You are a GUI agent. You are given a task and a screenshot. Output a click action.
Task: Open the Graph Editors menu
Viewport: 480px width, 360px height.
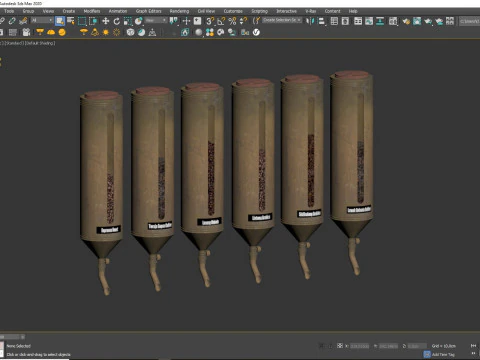point(148,11)
